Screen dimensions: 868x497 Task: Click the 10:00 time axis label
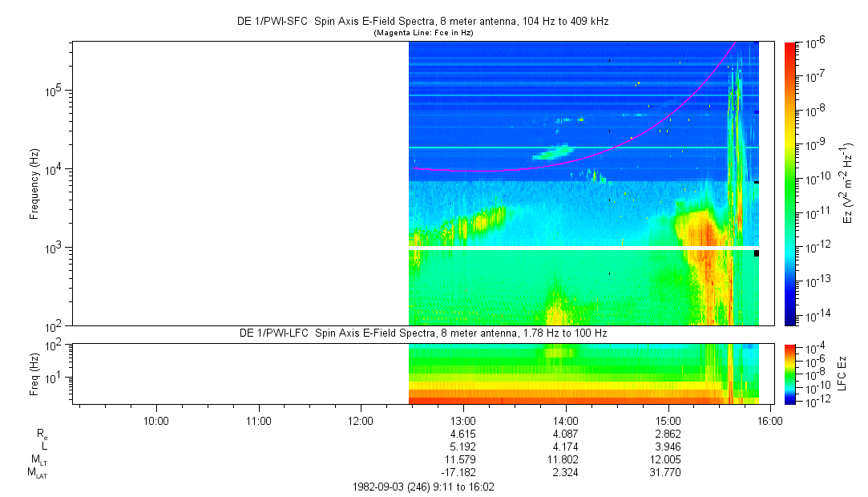(156, 421)
